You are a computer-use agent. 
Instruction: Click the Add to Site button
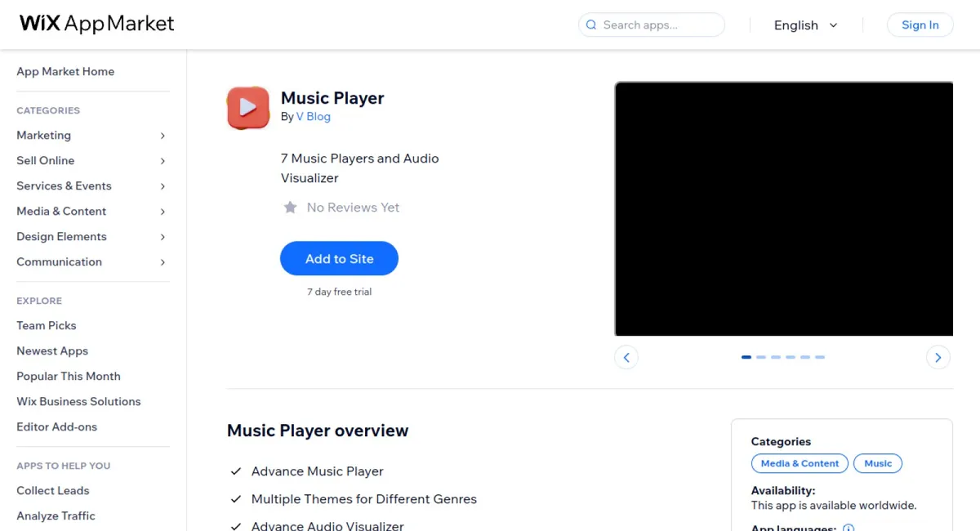[x=339, y=259]
